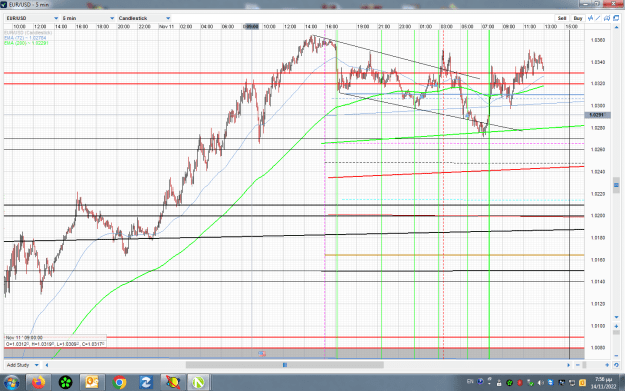Click the price scale down arrow
Image resolution: width=625 pixels, height=391 pixels.
pos(616,317)
